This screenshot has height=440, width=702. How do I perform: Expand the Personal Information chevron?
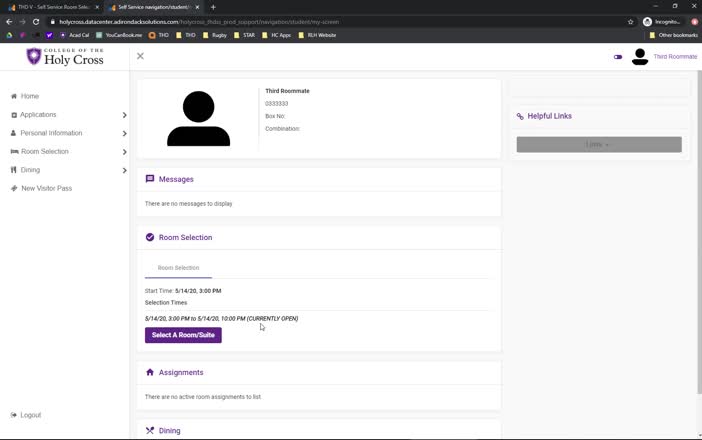pos(124,133)
